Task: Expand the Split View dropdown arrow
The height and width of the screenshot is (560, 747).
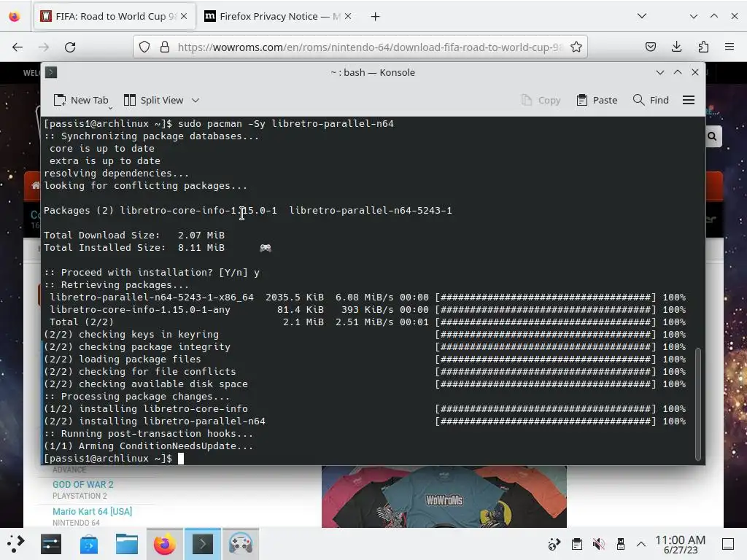Action: 196,100
